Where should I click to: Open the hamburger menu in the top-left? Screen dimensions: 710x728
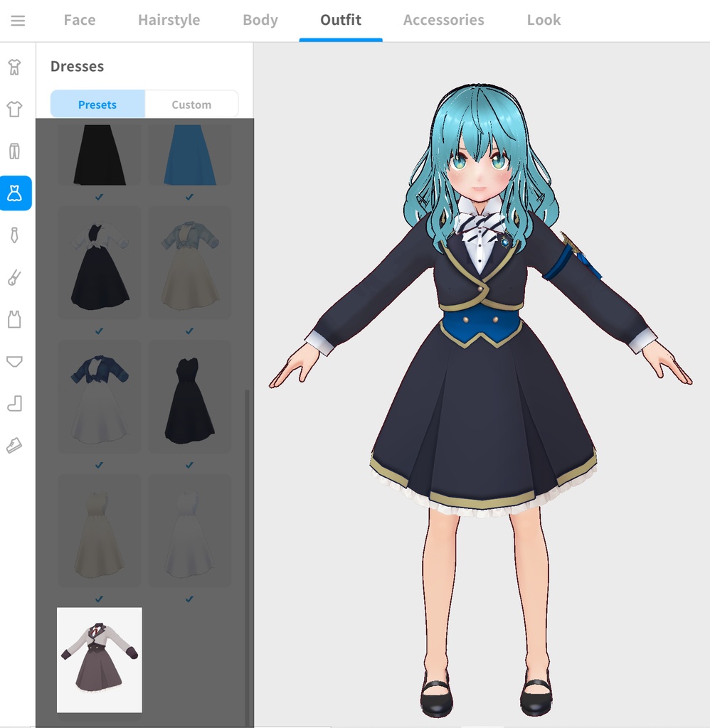click(x=18, y=20)
